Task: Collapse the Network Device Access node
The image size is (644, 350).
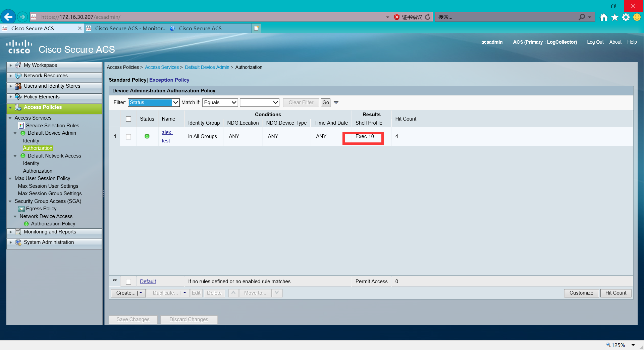Action: [15, 217]
